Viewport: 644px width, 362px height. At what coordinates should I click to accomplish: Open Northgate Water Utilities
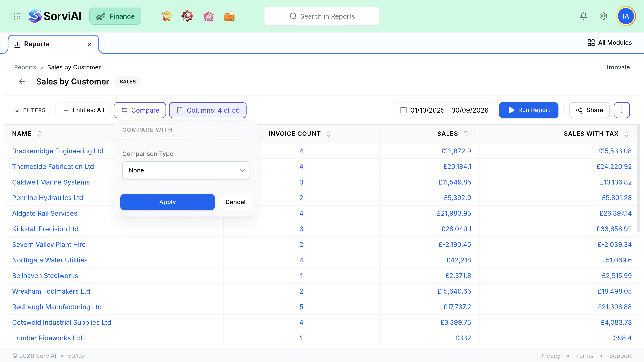[x=50, y=260]
